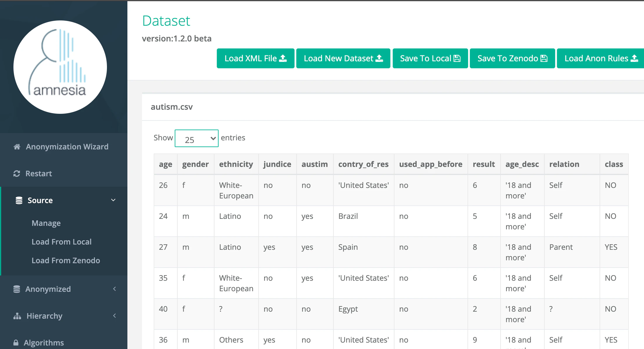Click the upload icon on Load XML File
Image resolution: width=644 pixels, height=349 pixels.
pyautogui.click(x=282, y=58)
